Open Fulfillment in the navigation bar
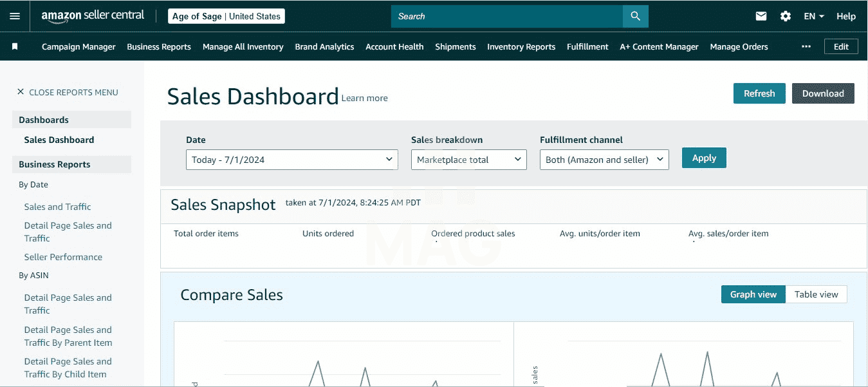The width and height of the screenshot is (868, 387). tap(587, 46)
